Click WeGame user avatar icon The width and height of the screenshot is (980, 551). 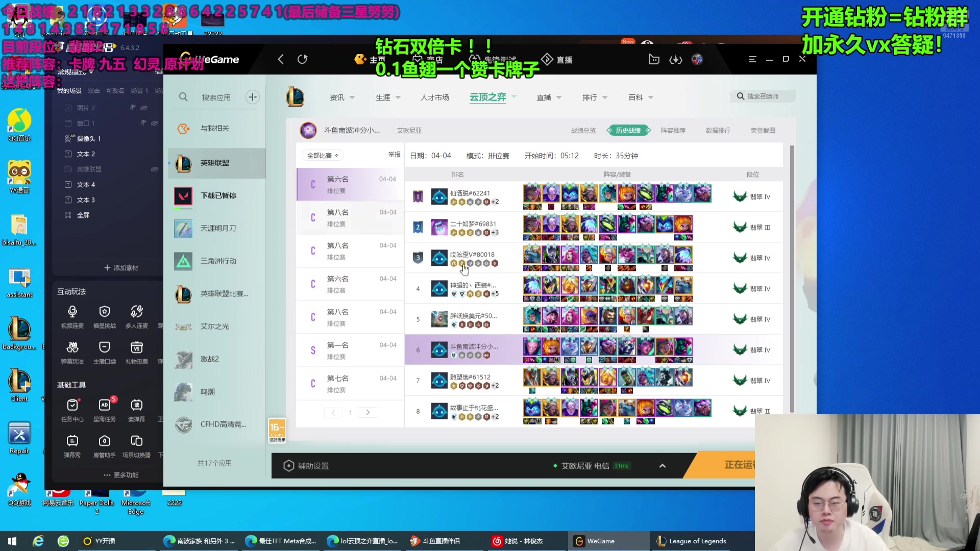point(697,59)
